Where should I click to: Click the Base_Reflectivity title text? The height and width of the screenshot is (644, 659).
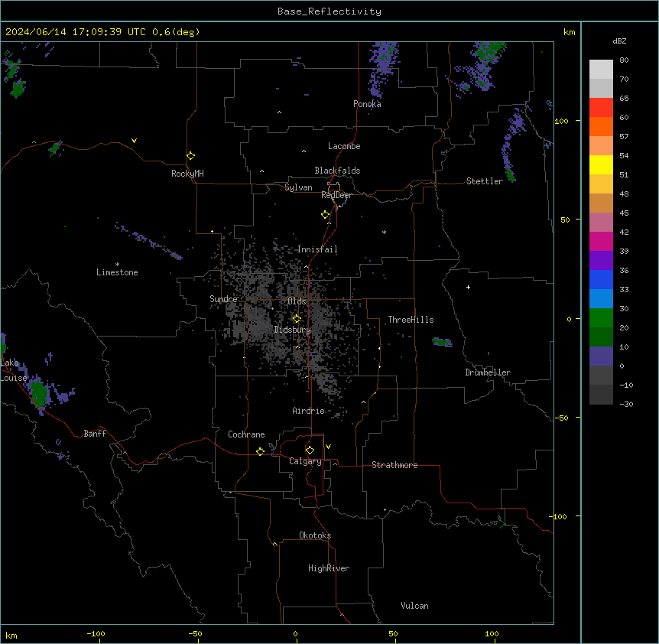[x=329, y=11]
